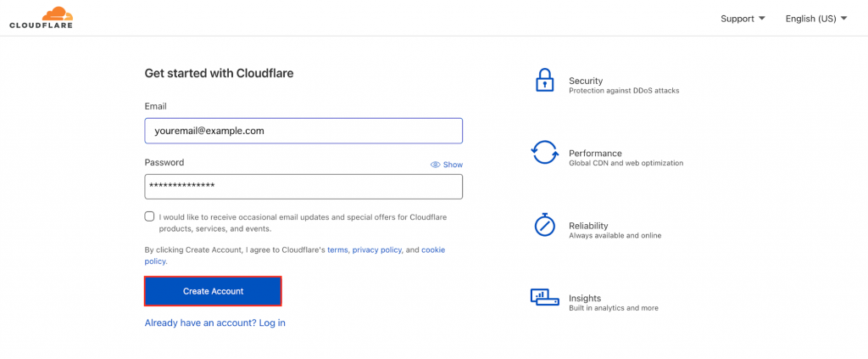Focus the Password input field
The image size is (868, 359).
303,186
